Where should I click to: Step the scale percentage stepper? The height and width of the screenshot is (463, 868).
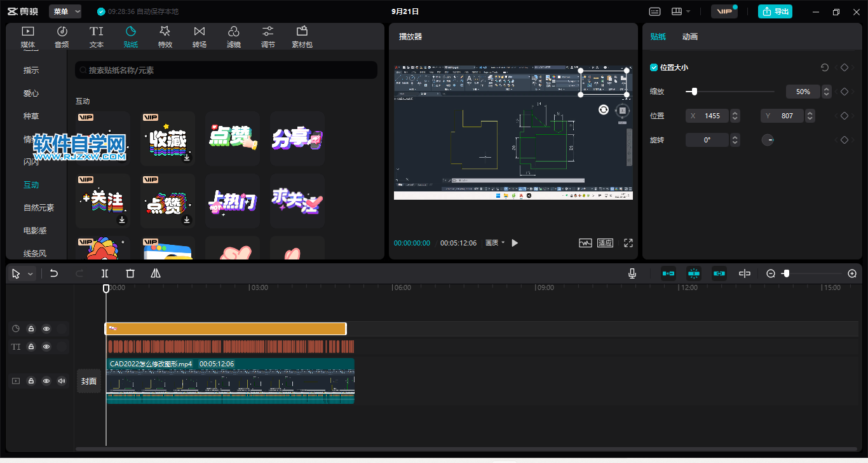(x=826, y=92)
